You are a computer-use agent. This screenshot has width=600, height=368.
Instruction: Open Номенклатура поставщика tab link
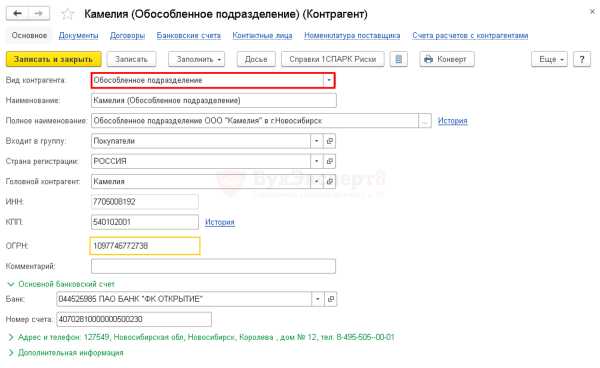[352, 36]
